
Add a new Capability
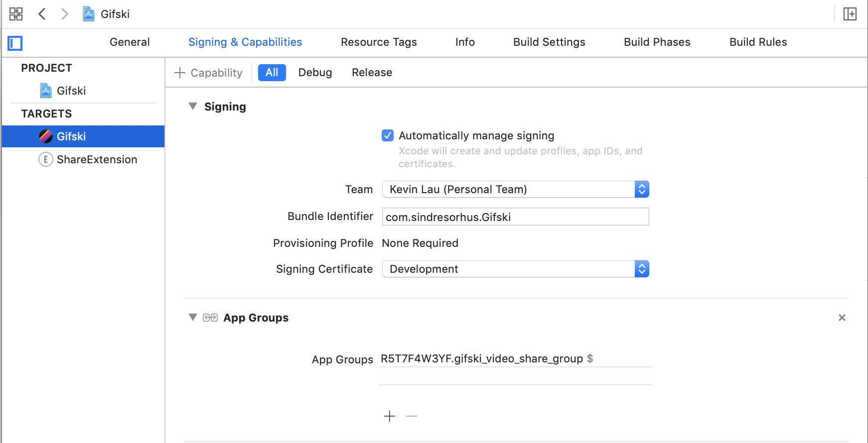tap(208, 73)
